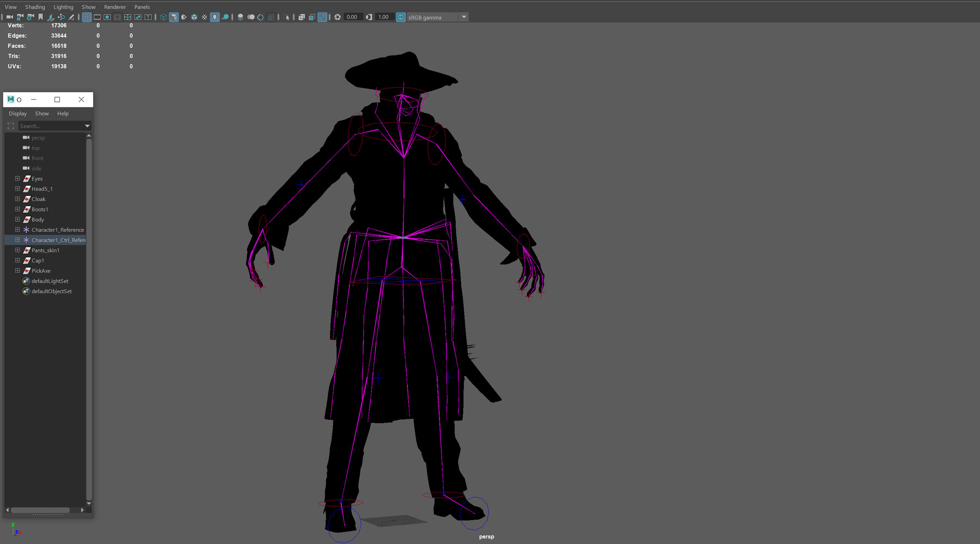
Task: Expand the PickAxe node in Outliner
Action: coord(17,271)
